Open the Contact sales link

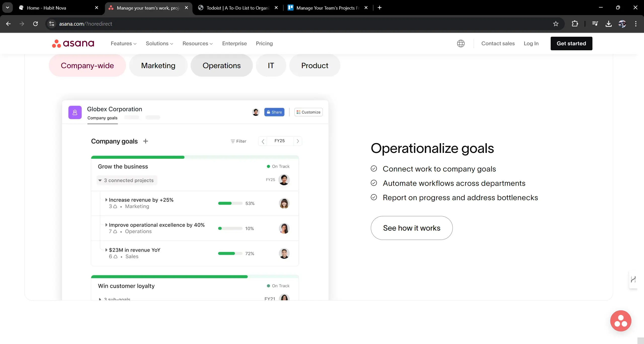(x=498, y=44)
